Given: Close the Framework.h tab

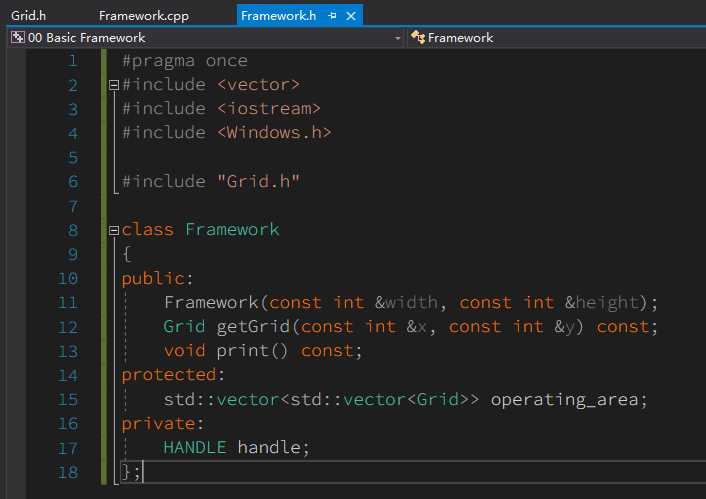Looking at the screenshot, I should 351,16.
